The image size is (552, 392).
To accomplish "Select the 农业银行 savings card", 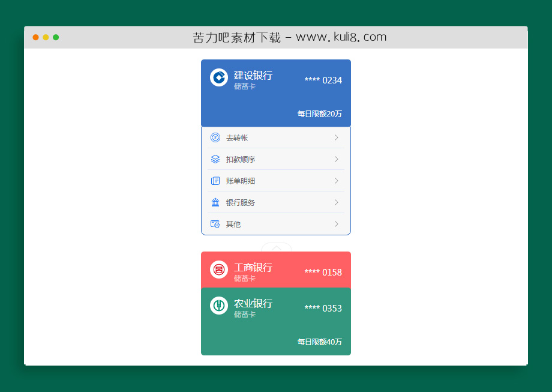I will pos(276,322).
